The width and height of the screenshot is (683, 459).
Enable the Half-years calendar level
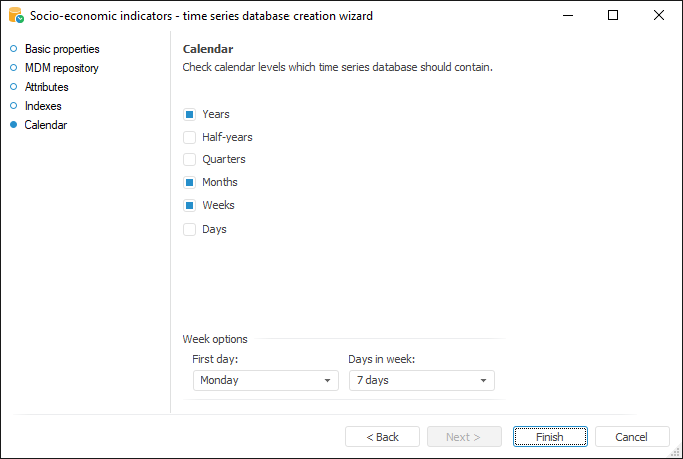[x=189, y=137]
